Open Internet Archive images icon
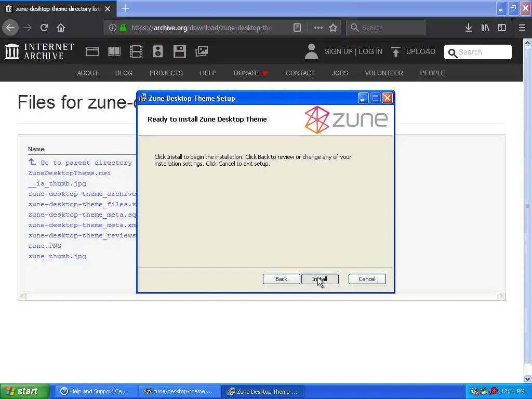This screenshot has width=532, height=399. pyautogui.click(x=202, y=51)
